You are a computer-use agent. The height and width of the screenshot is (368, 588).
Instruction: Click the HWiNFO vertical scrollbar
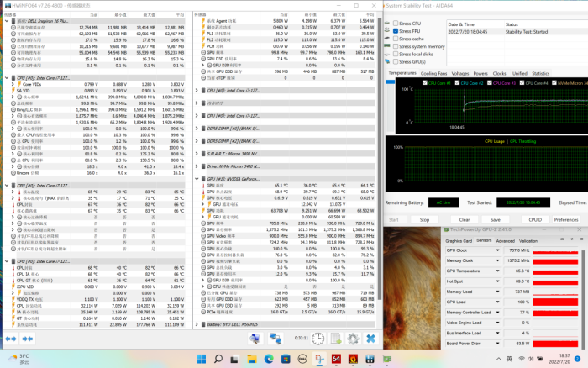379,160
